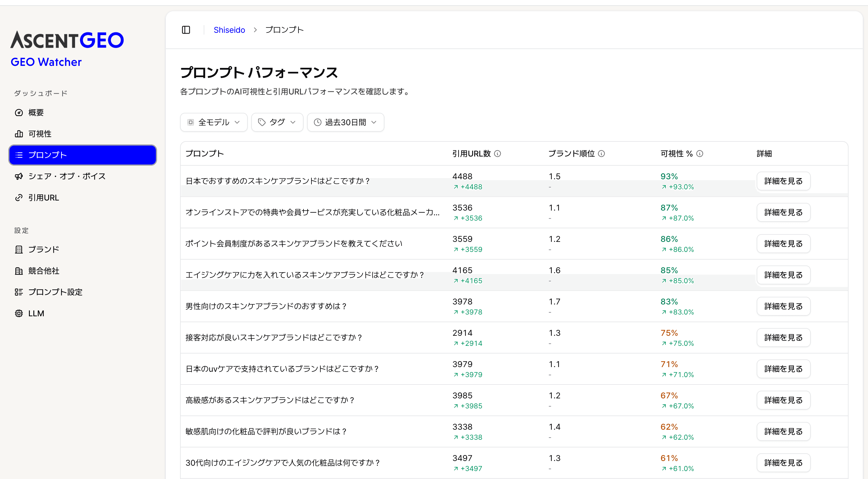Click brand rank 1.7 value

pos(555,302)
